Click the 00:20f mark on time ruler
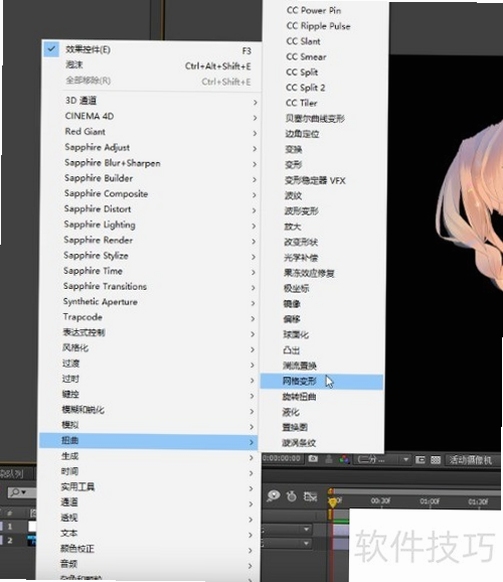Viewport: 503px width, 582px height. [x=380, y=501]
